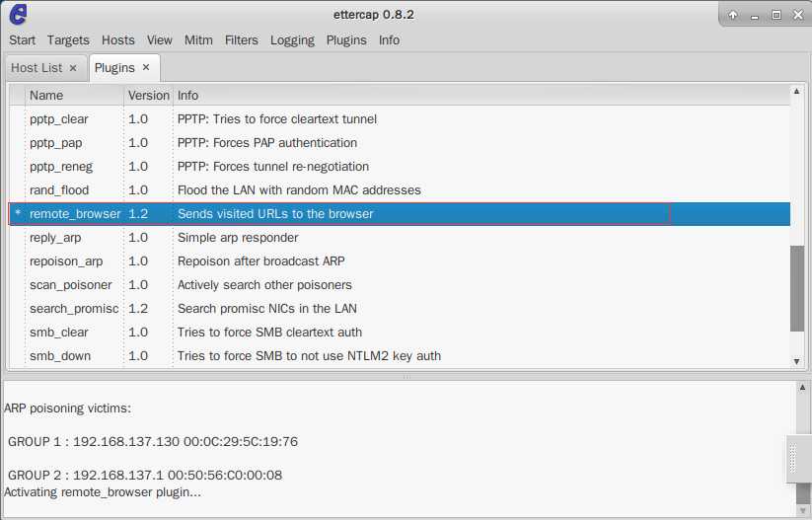Click the GROUP 1 victim line in log
This screenshot has width=812, height=520.
coord(153,442)
